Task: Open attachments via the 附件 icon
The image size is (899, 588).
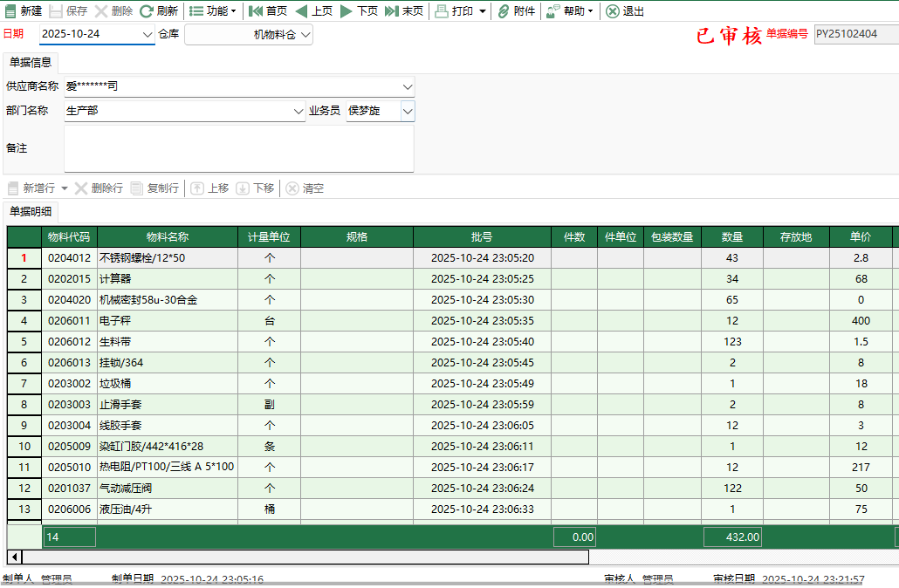Action: (515, 12)
